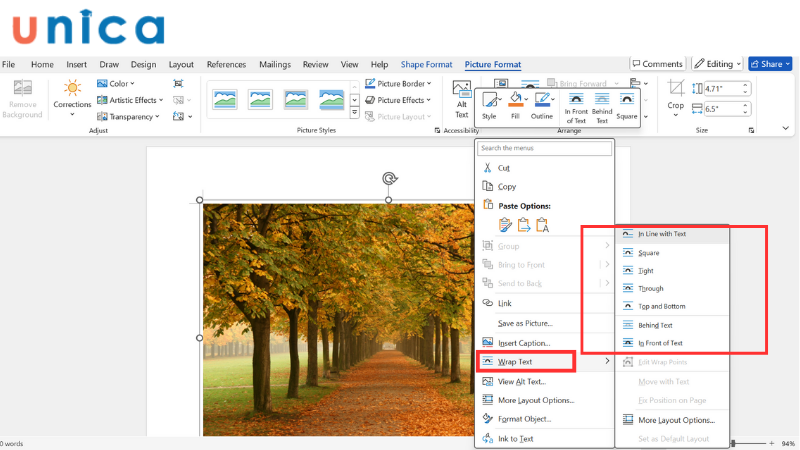Click the Share button

point(770,64)
